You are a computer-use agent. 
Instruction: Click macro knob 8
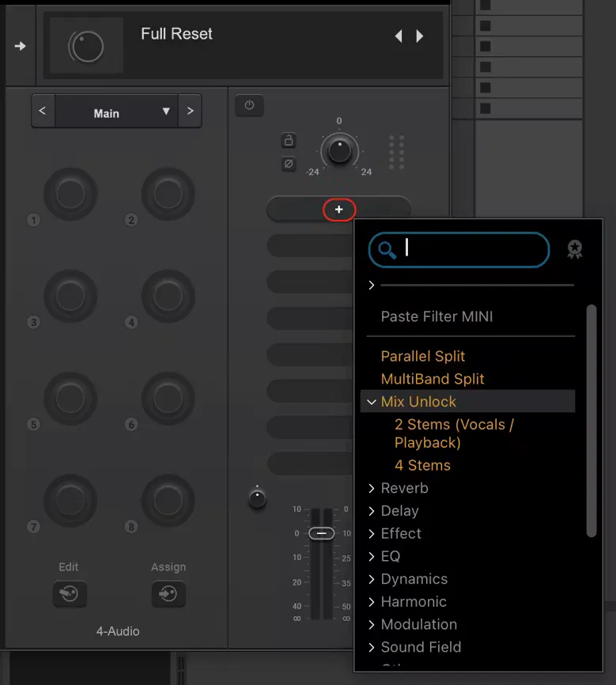(x=168, y=501)
